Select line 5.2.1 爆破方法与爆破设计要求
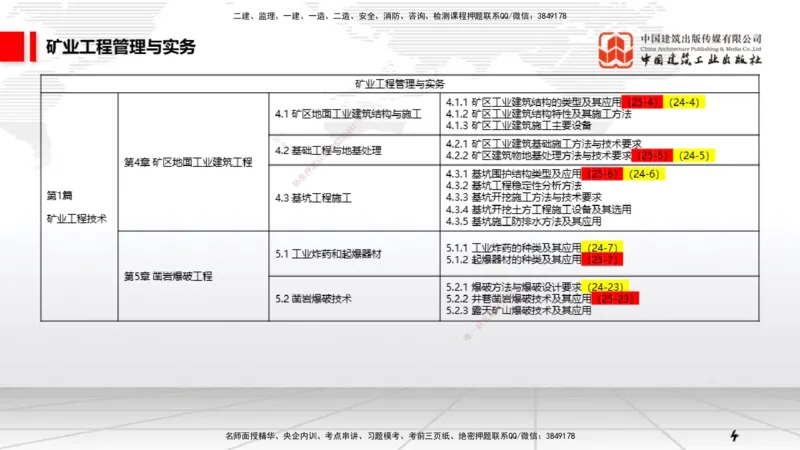800x450 pixels. click(x=513, y=287)
